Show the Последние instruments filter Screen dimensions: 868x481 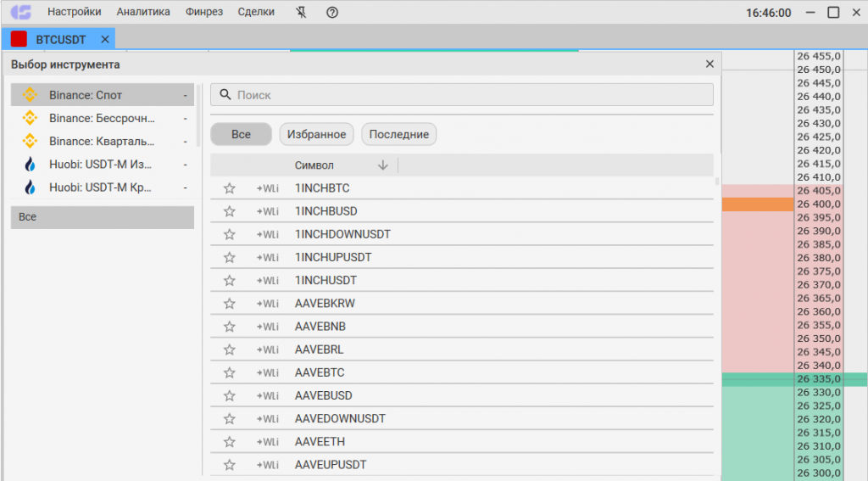tap(398, 134)
